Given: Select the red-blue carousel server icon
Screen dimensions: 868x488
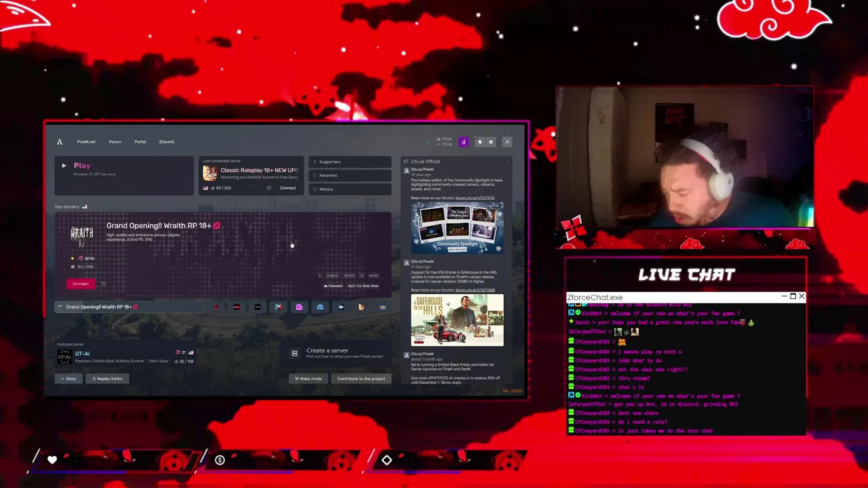Looking at the screenshot, I should tap(278, 307).
